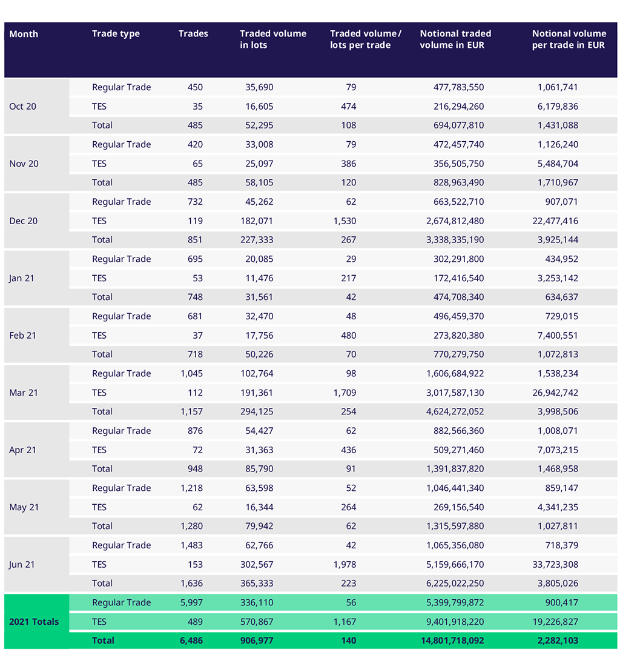
Task: Click Dec 20 TES lots per trade 1,530
Action: tap(344, 221)
